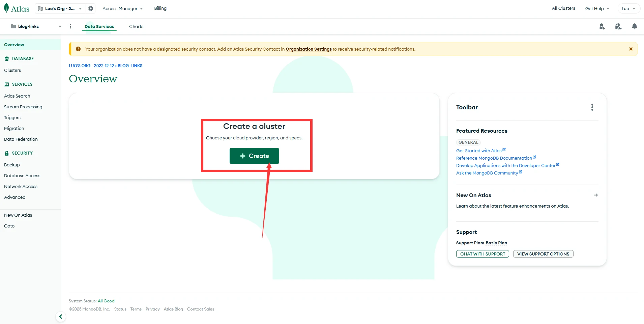This screenshot has height=324, width=644.
Task: Click the New On Atlas arrow
Action: [x=595, y=195]
